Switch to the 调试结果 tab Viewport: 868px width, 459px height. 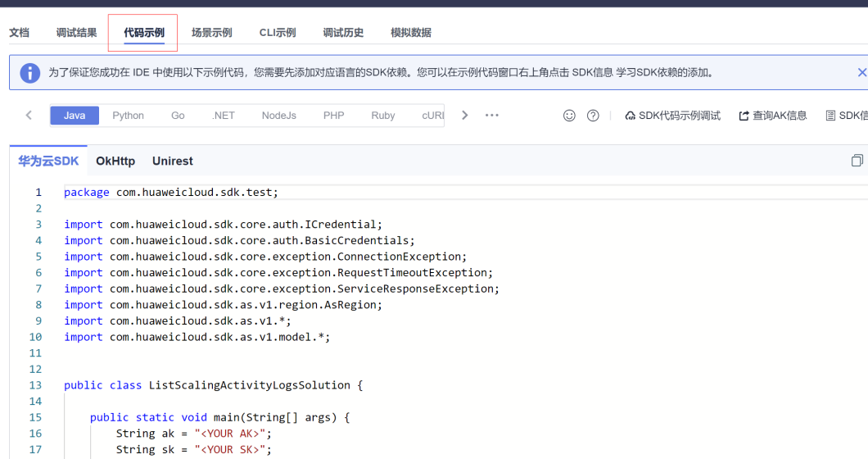pyautogui.click(x=76, y=33)
